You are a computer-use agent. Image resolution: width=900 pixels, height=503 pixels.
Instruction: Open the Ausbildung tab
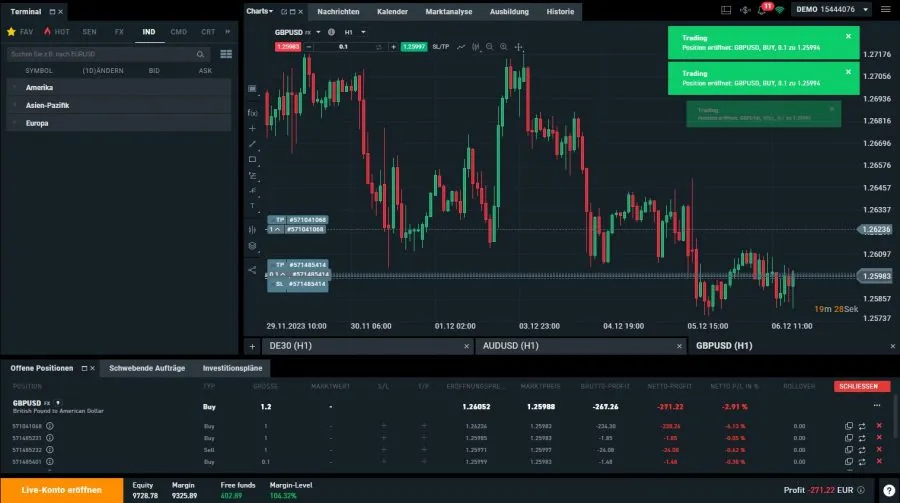[x=509, y=11]
